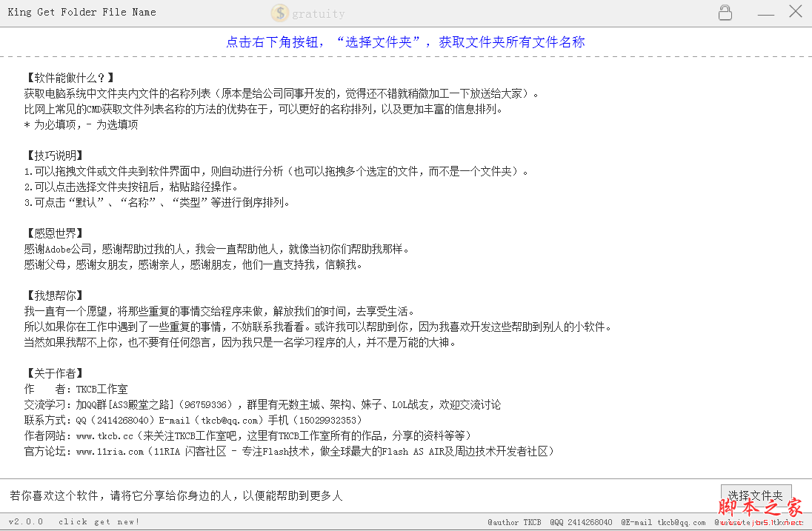Image resolution: width=812 pixels, height=531 pixels.
Task: Click the 【技巧说明】 section heading
Action: (x=54, y=156)
